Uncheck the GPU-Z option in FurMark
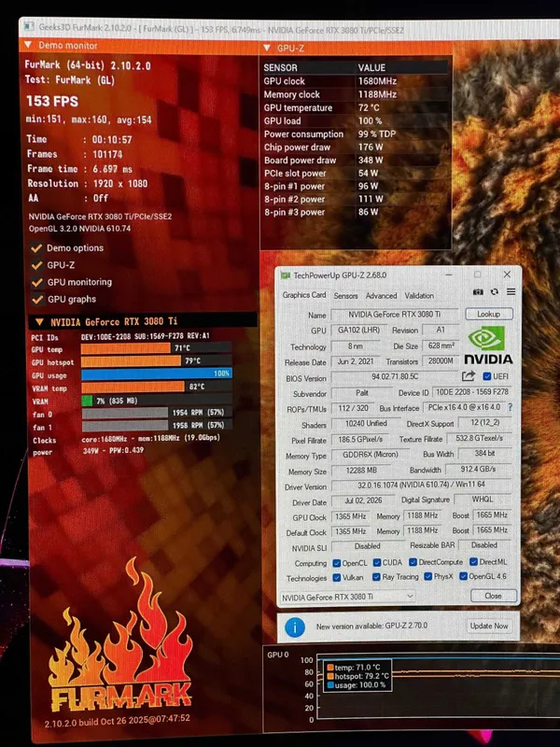The width and height of the screenshot is (560, 747). 36,265
